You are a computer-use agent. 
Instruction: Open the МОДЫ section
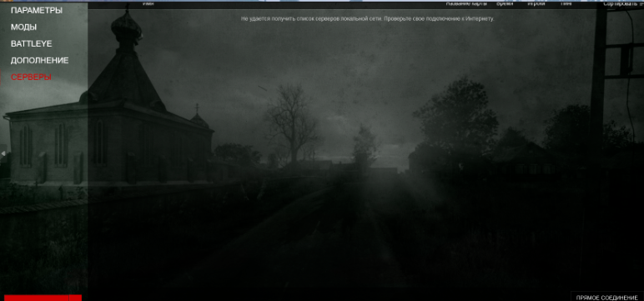click(x=24, y=28)
